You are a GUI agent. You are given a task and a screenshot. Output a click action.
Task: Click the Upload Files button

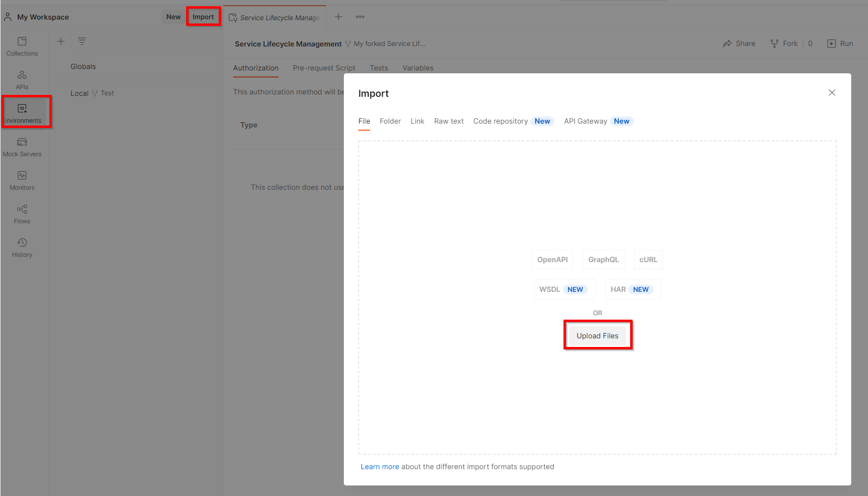click(x=597, y=335)
